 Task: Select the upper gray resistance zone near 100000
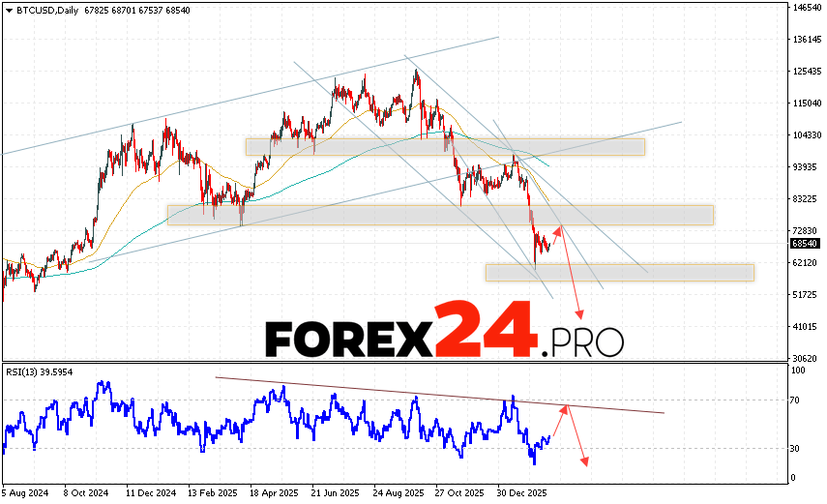[444, 146]
